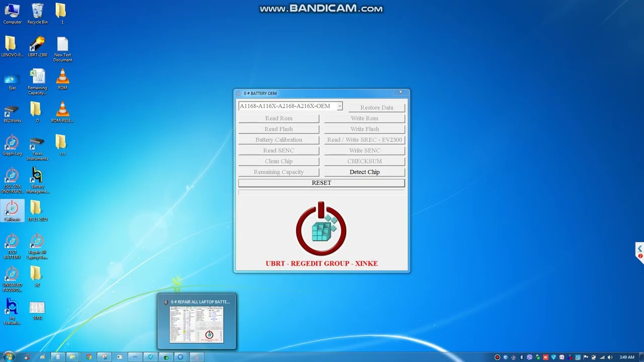Click the Read Flash button

click(279, 129)
